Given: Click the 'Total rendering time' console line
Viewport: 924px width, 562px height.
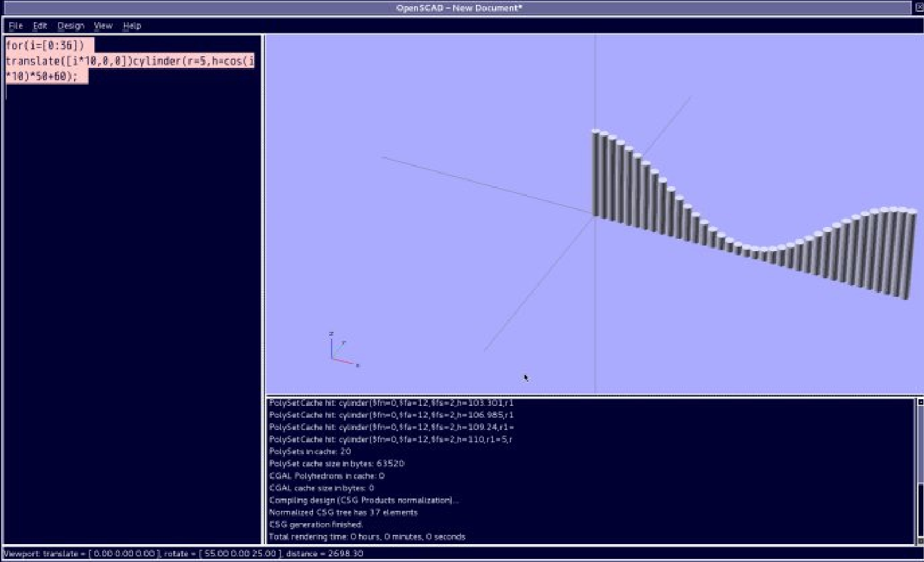Looking at the screenshot, I should [367, 537].
